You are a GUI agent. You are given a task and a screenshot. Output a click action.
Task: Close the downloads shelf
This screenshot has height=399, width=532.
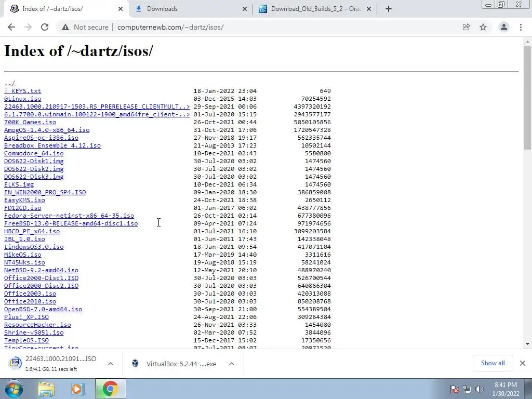tap(523, 363)
